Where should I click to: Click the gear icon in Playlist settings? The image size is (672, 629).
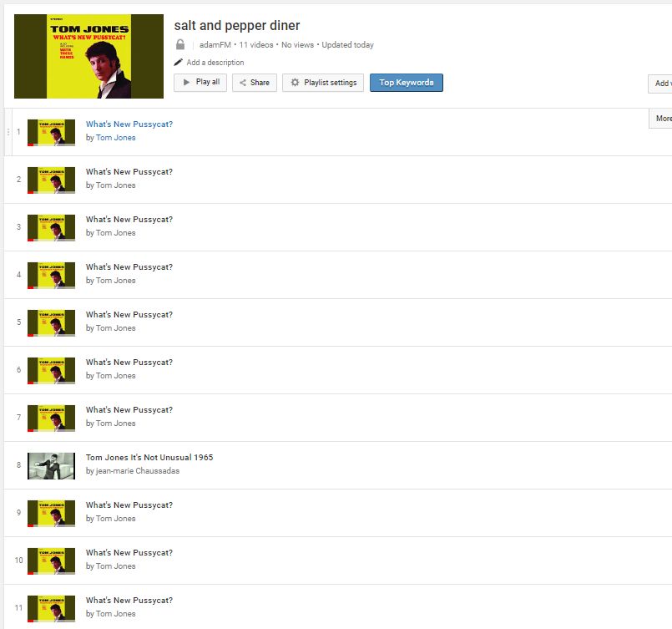pyautogui.click(x=295, y=83)
